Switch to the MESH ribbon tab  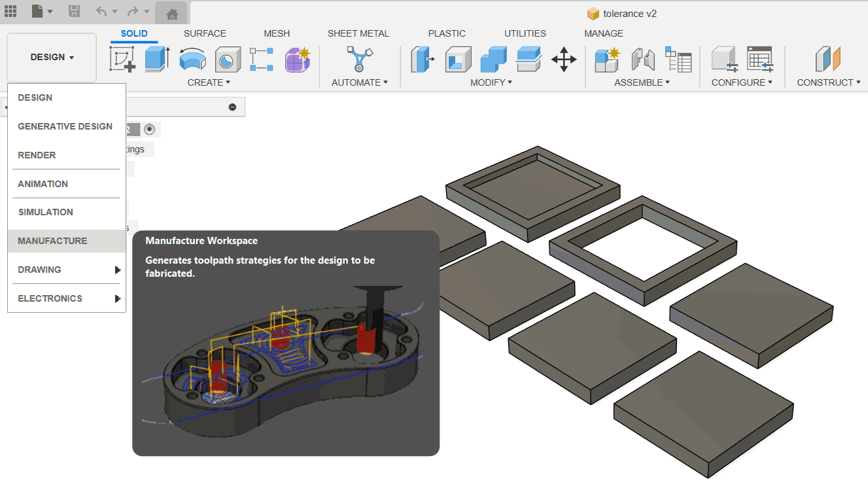tap(277, 33)
